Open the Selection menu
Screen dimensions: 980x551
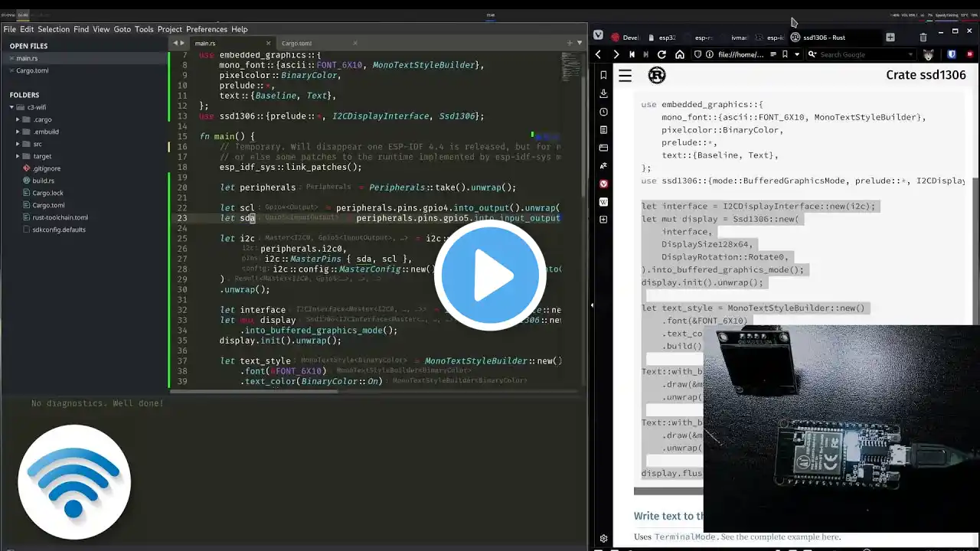tap(54, 29)
